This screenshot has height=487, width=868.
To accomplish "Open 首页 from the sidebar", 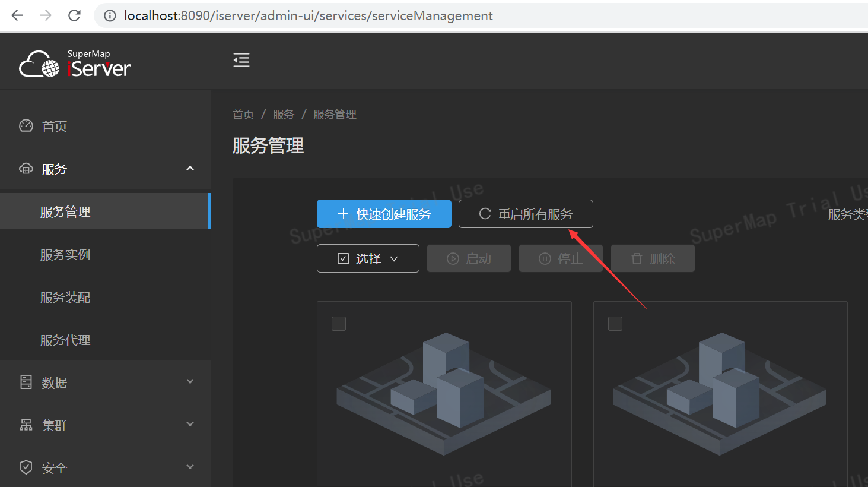I will (x=54, y=126).
